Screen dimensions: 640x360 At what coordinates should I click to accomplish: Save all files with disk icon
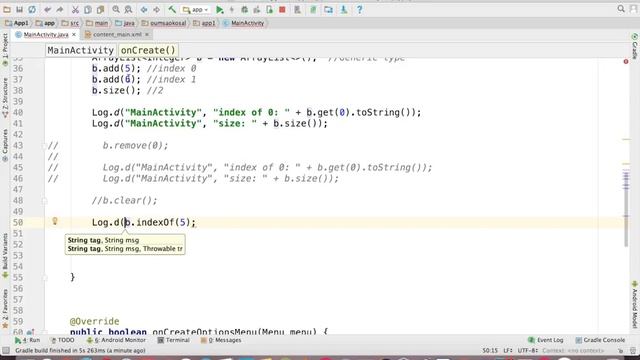click(19, 9)
